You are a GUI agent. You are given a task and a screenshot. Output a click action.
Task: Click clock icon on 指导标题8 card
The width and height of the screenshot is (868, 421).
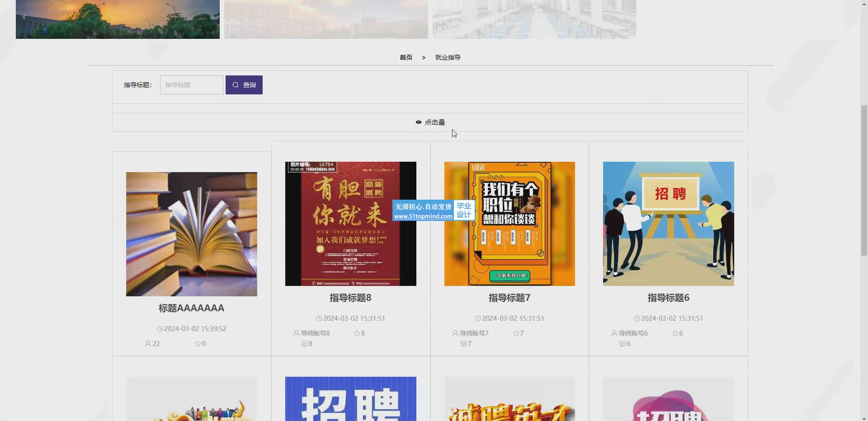(x=319, y=318)
